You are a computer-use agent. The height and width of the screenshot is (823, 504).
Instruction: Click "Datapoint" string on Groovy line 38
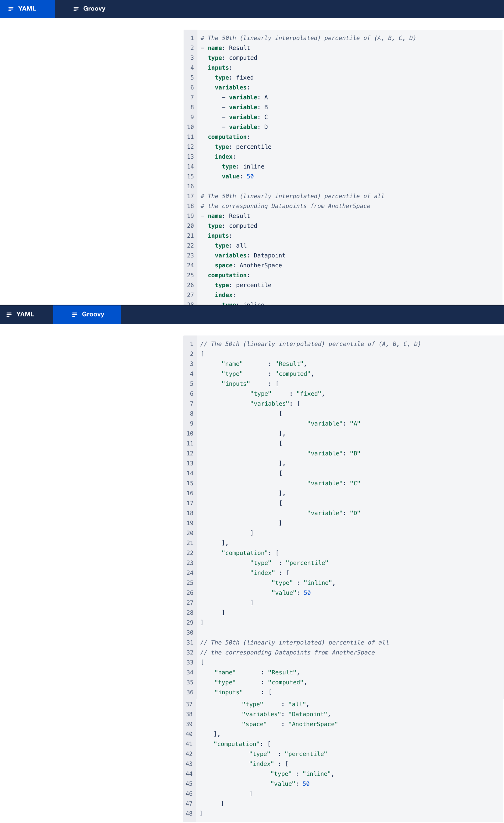coord(307,714)
